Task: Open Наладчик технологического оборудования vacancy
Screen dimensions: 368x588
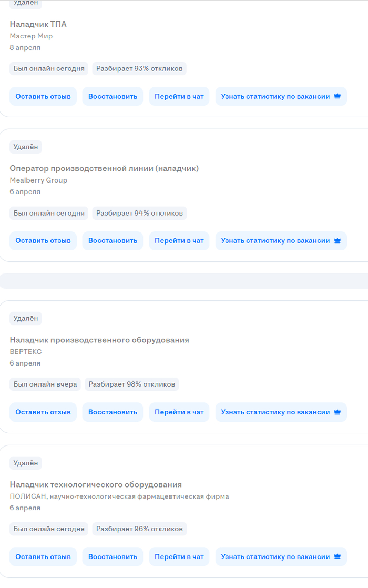Action: point(96,484)
